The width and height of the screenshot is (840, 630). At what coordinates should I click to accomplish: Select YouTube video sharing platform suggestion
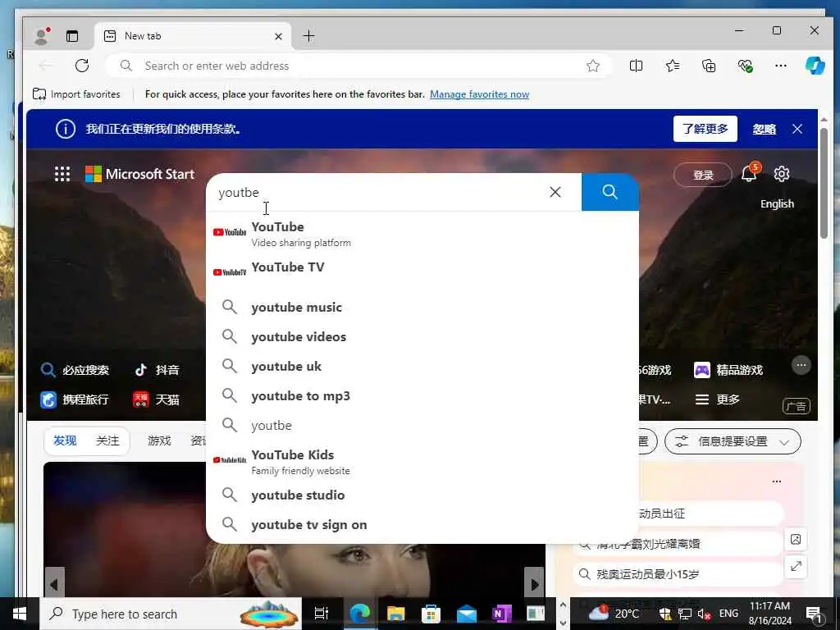422,234
